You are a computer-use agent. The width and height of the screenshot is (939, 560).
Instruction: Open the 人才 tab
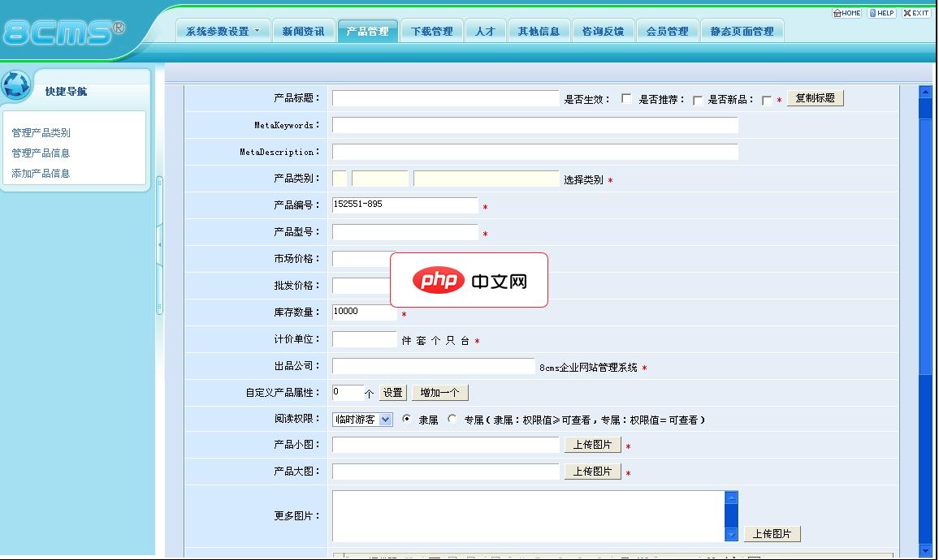pyautogui.click(x=486, y=31)
